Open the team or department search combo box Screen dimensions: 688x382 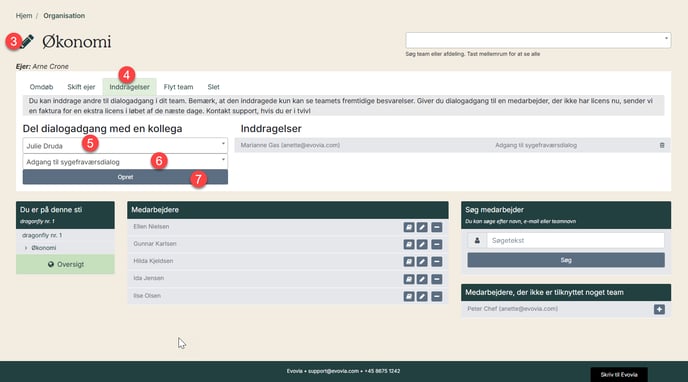coord(538,40)
